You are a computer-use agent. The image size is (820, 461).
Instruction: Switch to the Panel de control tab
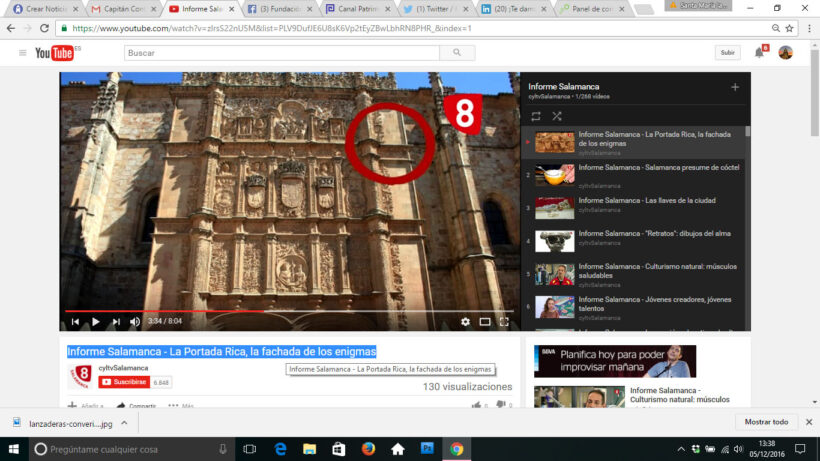tap(592, 9)
